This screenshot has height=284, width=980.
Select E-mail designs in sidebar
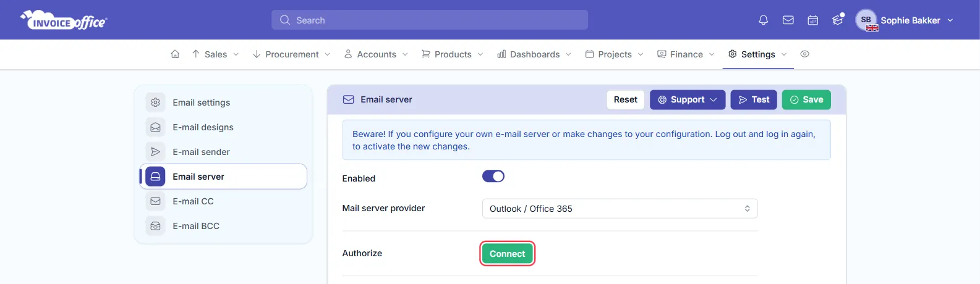pyautogui.click(x=223, y=127)
